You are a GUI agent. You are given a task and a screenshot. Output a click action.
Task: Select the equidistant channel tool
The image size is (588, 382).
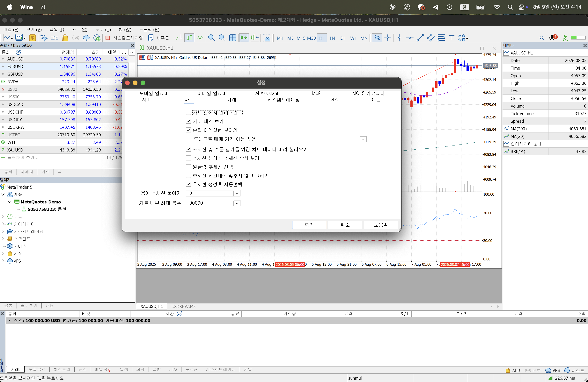pos(431,38)
